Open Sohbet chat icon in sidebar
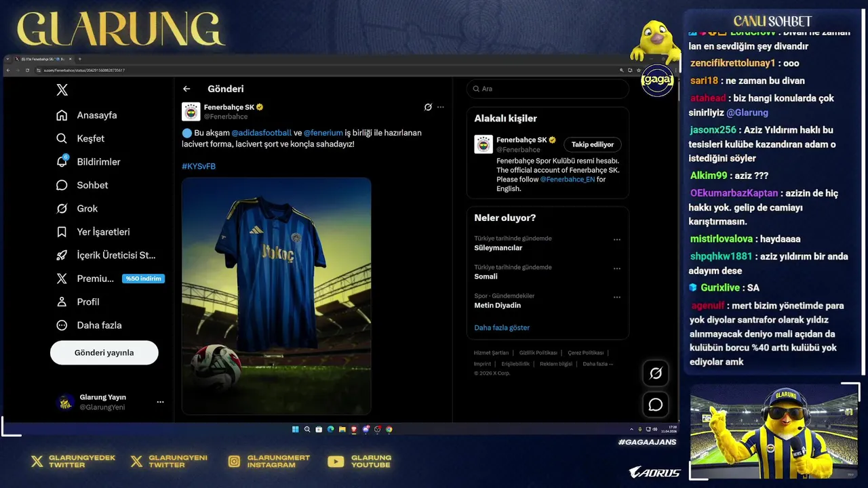 click(x=62, y=185)
